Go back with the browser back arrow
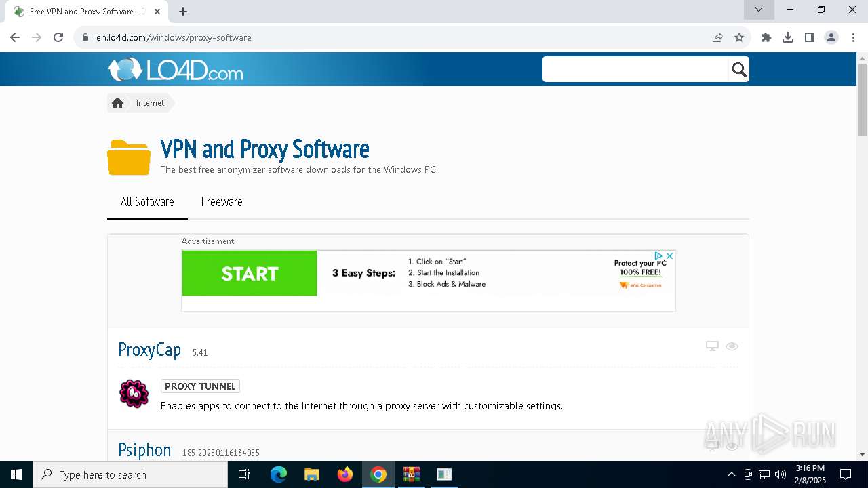Viewport: 868px width, 488px height. pos(15,37)
